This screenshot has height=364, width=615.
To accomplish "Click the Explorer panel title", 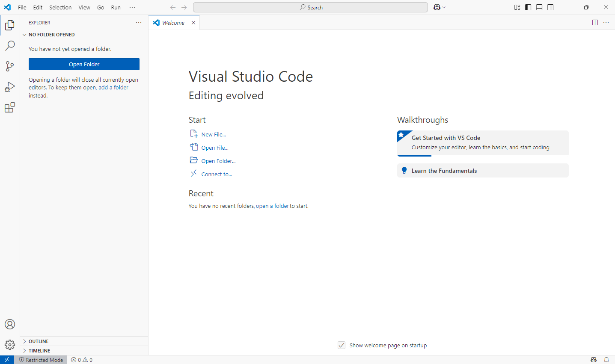I will (x=39, y=23).
